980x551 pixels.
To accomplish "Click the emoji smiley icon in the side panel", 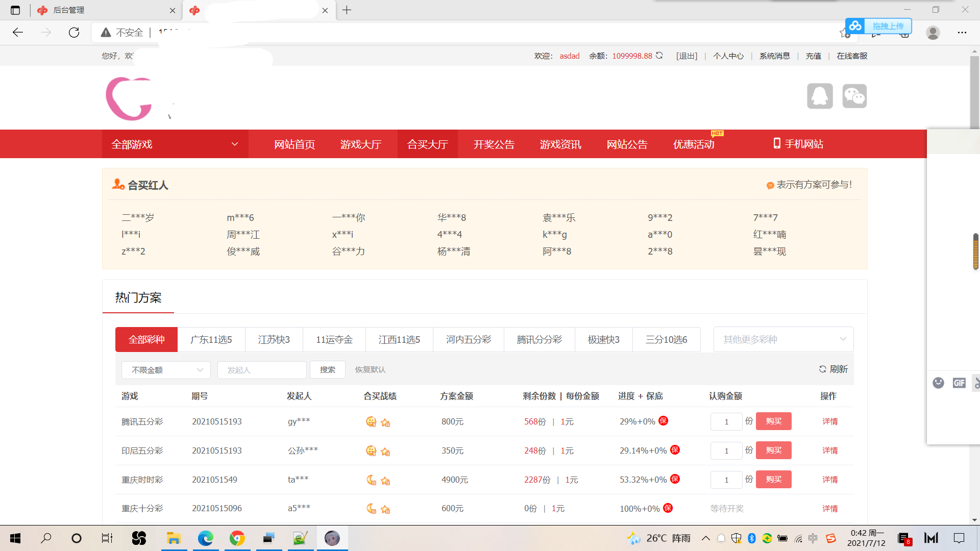I will coord(938,383).
